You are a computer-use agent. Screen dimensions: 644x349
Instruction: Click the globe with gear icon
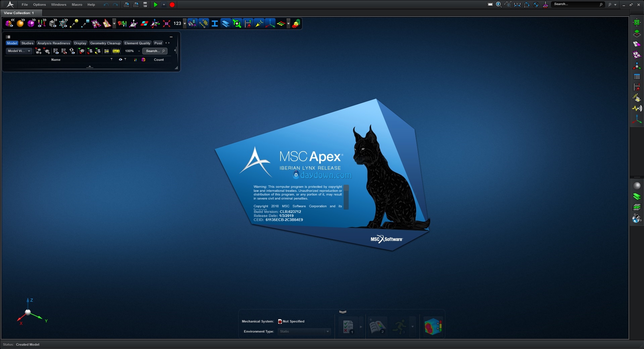[x=637, y=218]
